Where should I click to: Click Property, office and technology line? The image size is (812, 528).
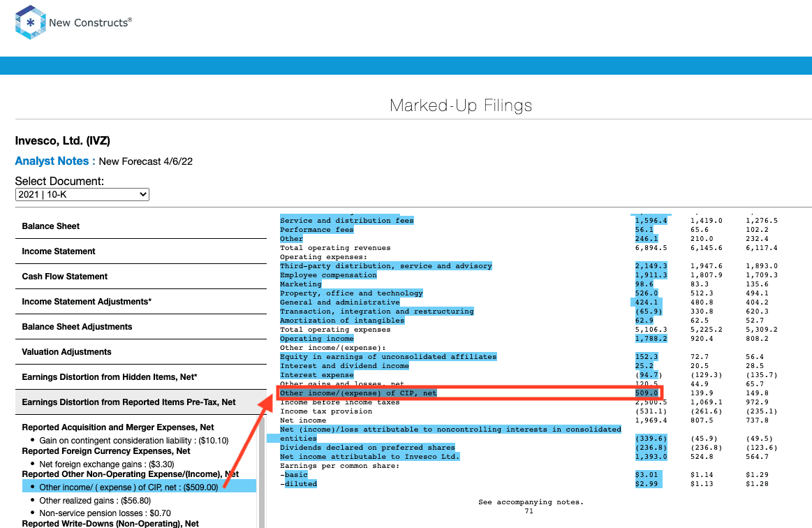[x=352, y=293]
